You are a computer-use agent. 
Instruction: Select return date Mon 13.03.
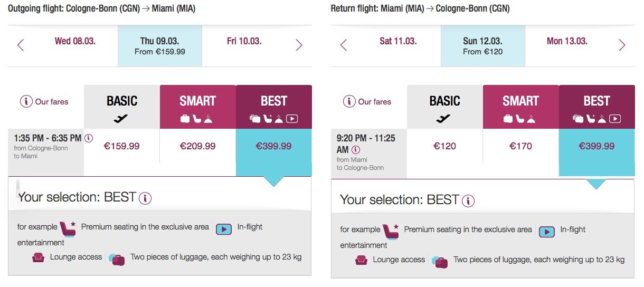coord(567,41)
